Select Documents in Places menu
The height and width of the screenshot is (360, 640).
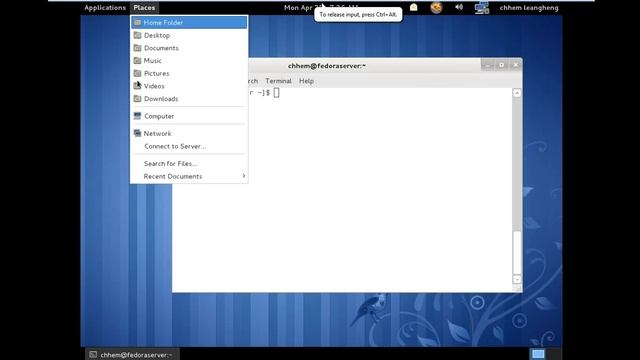189,48
